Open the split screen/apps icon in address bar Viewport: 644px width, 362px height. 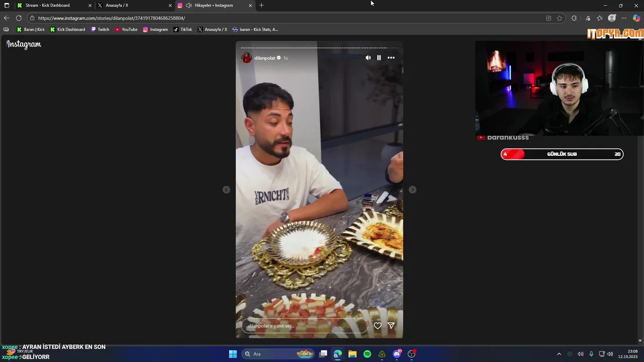pos(548,18)
